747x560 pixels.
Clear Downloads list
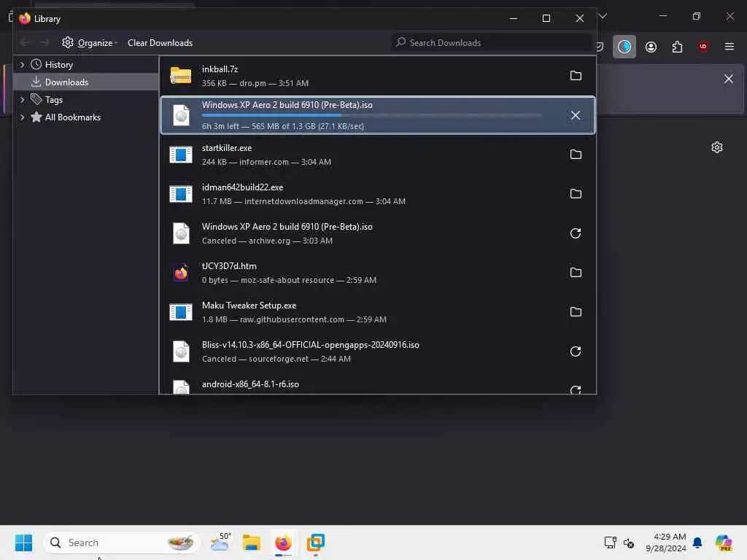[160, 43]
